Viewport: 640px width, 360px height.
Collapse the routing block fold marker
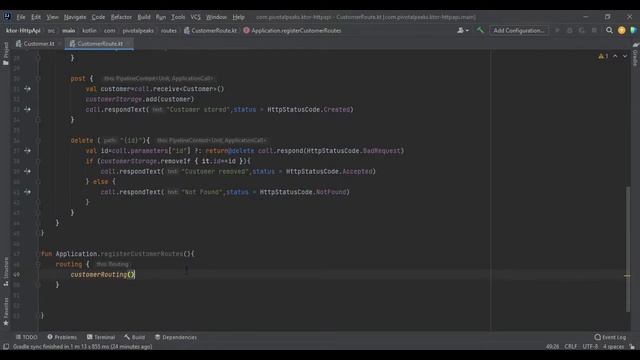point(38,264)
